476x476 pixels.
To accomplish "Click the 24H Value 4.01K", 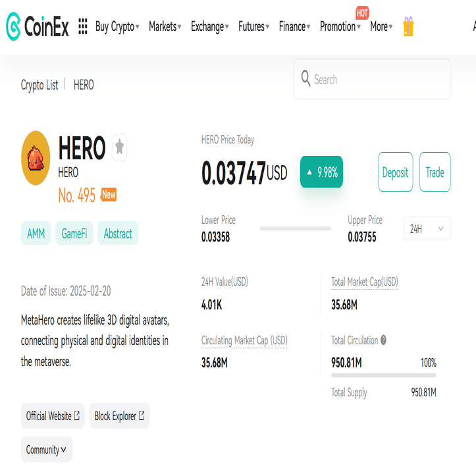I will click(211, 304).
